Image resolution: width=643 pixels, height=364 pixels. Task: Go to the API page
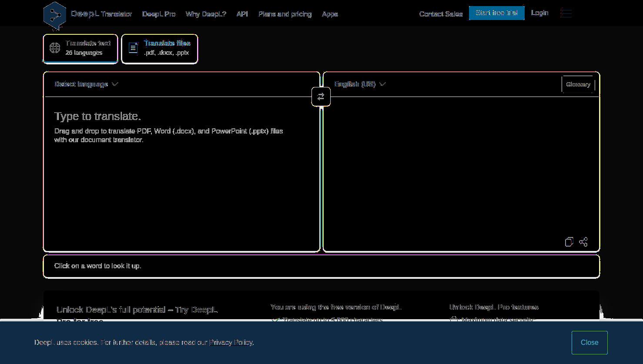[x=242, y=14]
